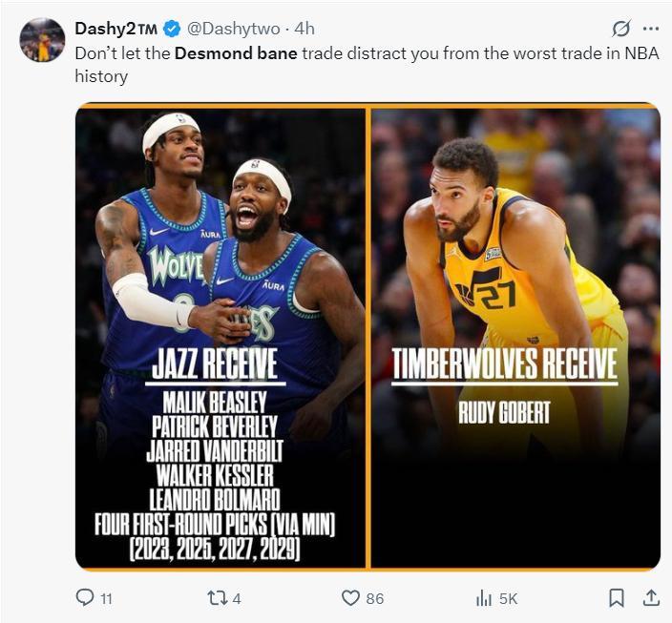Viewport: 672px width, 623px height.
Task: Toggle like with the heart icon
Action: pos(350,597)
